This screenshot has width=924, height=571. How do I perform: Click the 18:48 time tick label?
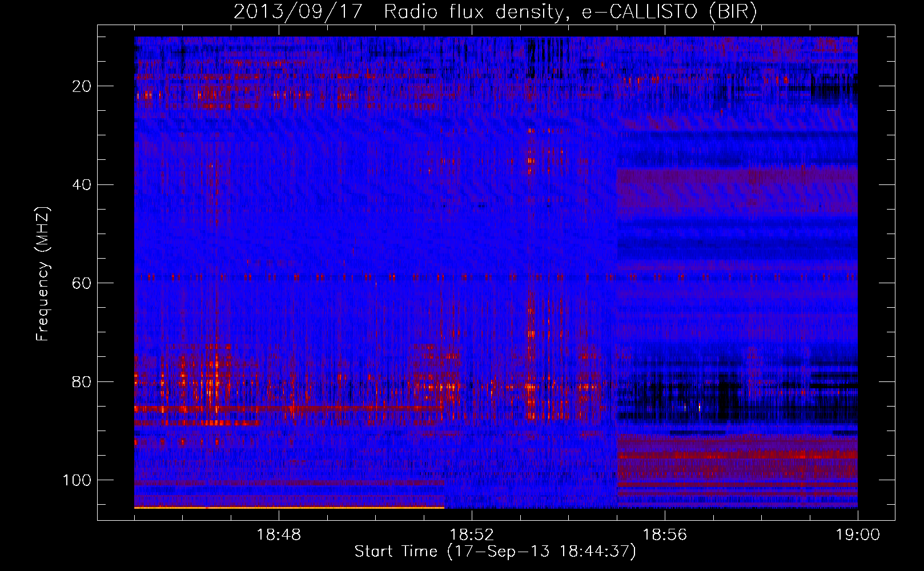(x=279, y=535)
